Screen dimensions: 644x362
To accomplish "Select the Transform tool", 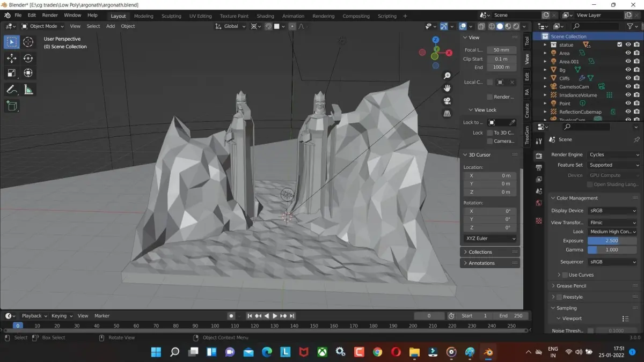I will pos(28,73).
